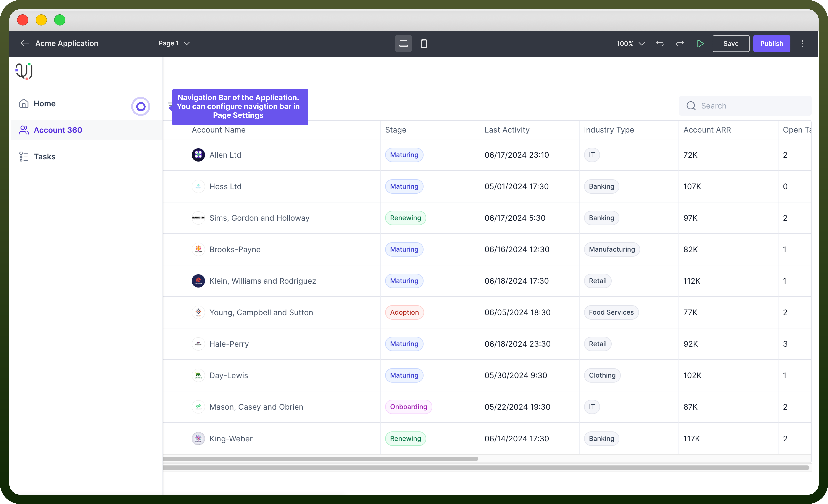
Task: Select the Mason, Casey and Obrien name
Action: pos(256,407)
